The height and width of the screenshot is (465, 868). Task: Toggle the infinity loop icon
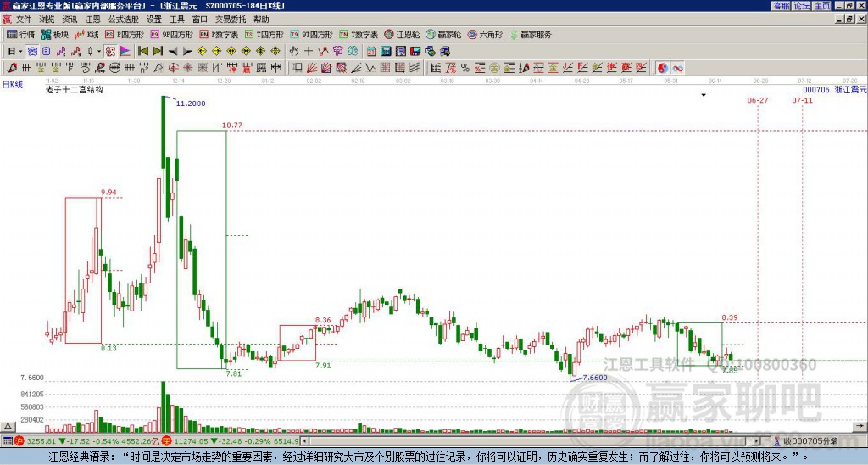click(x=678, y=67)
